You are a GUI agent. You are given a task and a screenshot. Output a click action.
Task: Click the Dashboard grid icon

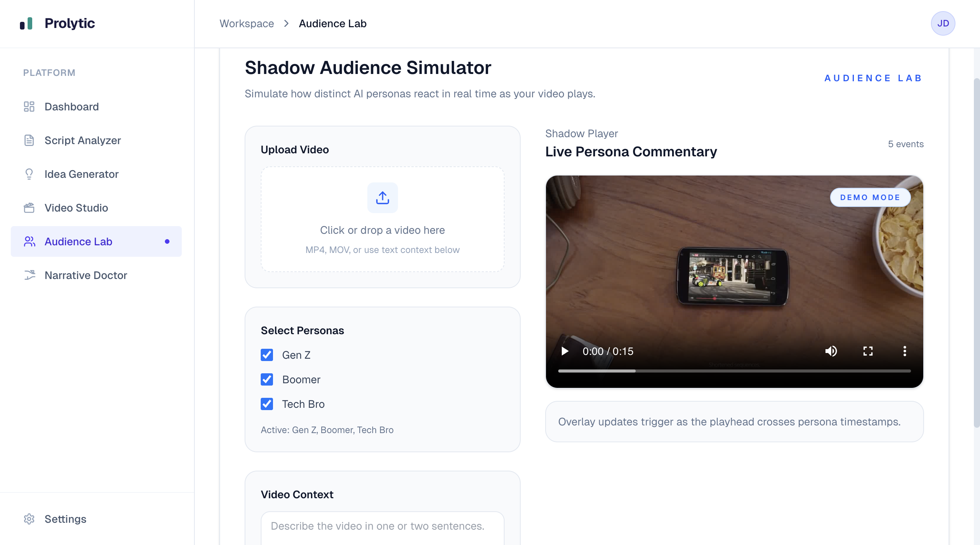tap(29, 107)
